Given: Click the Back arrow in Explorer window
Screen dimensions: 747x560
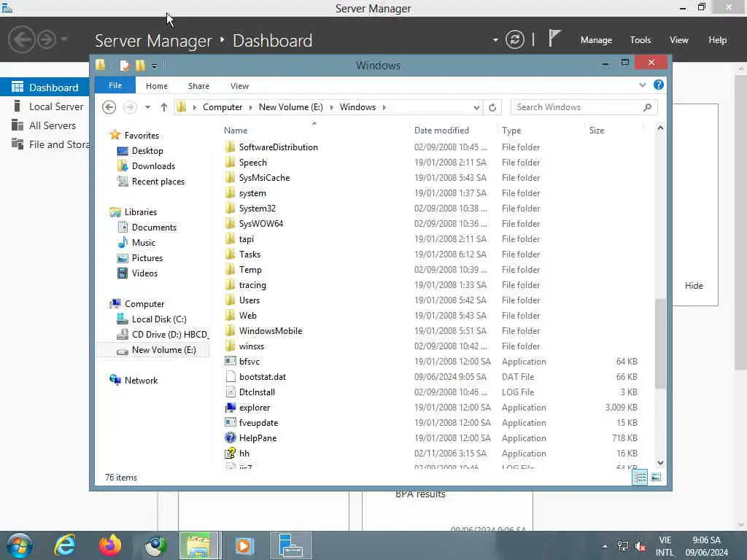Looking at the screenshot, I should coord(109,107).
